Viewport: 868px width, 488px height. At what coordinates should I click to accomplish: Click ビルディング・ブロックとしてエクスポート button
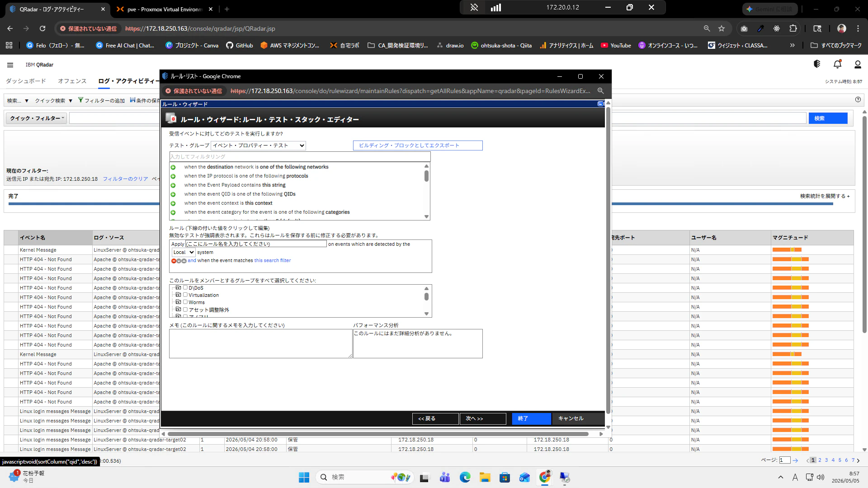pos(418,145)
